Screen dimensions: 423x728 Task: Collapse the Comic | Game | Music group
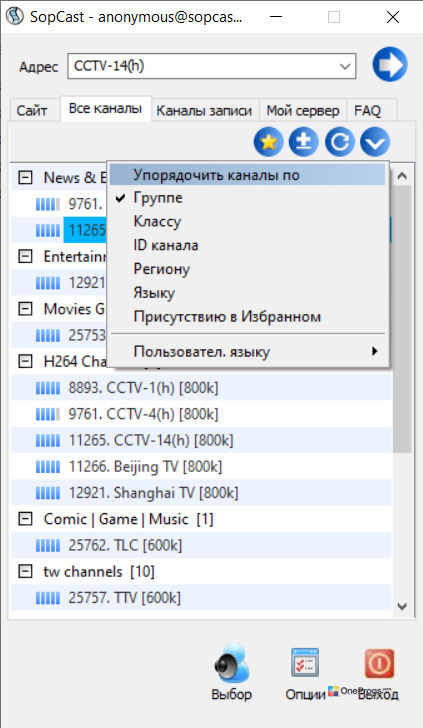(25, 519)
